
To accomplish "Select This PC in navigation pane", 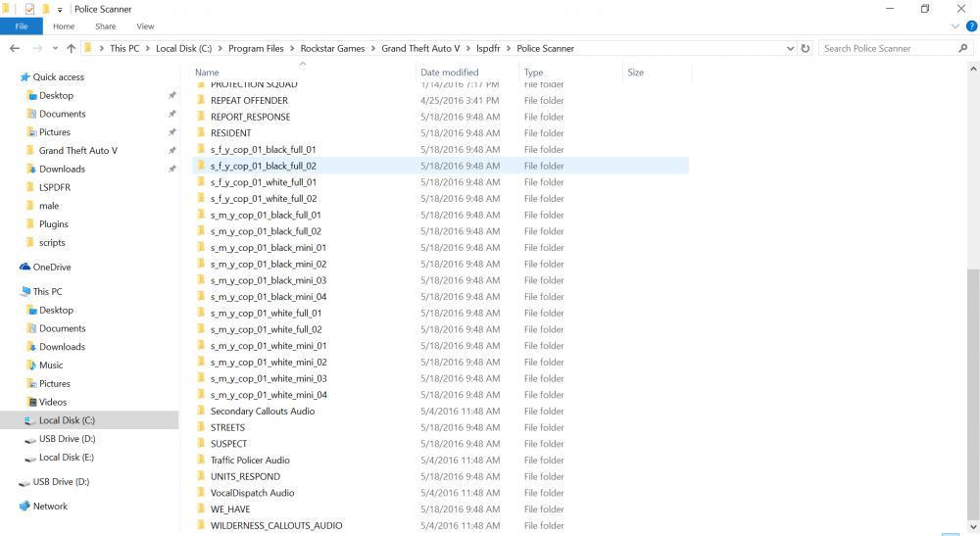I will pos(47,291).
